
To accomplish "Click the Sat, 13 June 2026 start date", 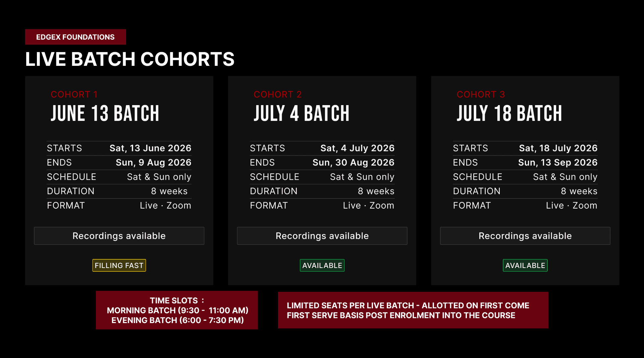I will (151, 148).
